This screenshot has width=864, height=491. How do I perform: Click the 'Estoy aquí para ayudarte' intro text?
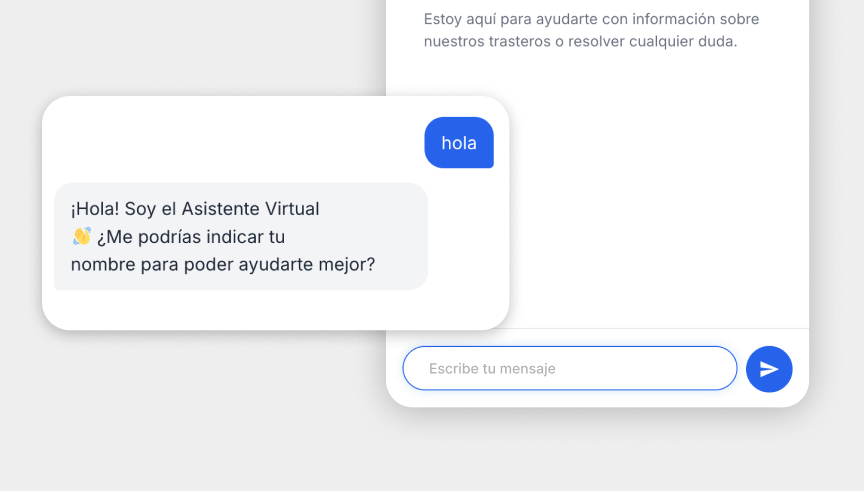591,30
